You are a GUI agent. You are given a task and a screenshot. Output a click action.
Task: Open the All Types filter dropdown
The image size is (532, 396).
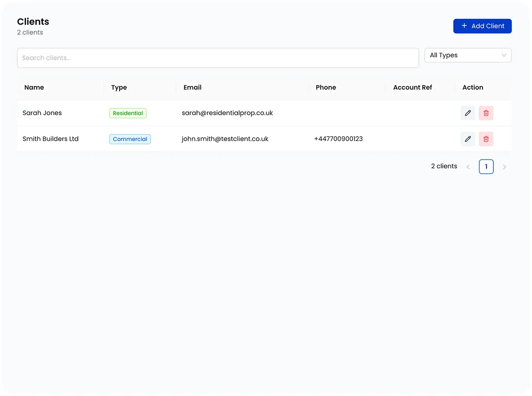click(468, 55)
